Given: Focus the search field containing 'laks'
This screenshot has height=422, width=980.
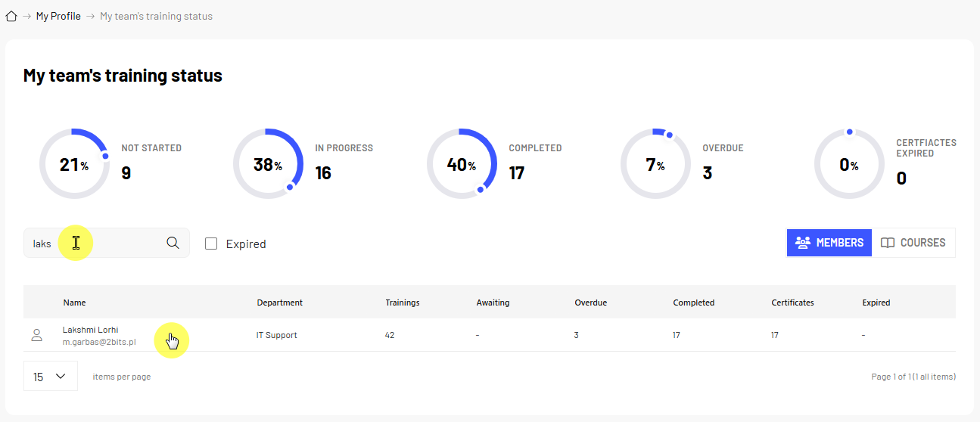Looking at the screenshot, I should tap(107, 243).
